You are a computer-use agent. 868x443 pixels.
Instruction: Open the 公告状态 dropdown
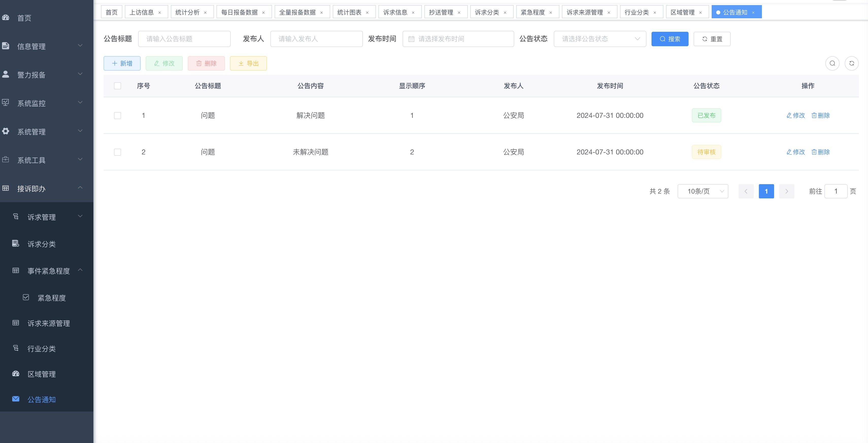pyautogui.click(x=600, y=39)
